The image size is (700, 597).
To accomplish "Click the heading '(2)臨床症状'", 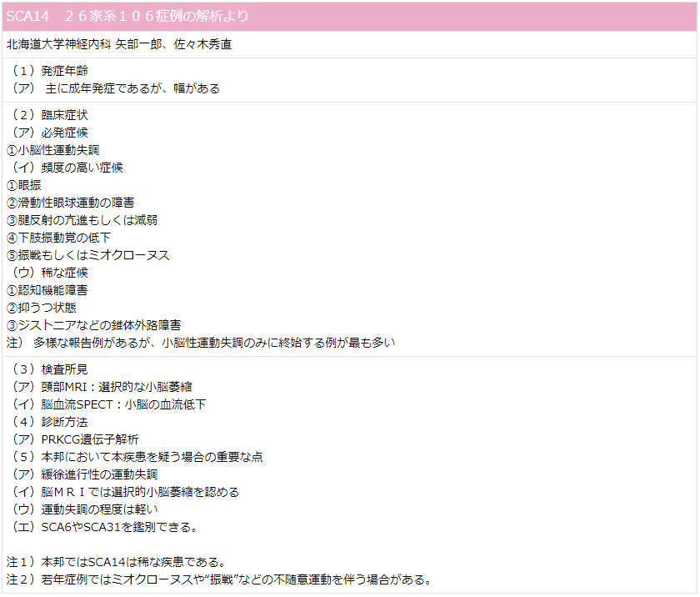I will coord(48,115).
